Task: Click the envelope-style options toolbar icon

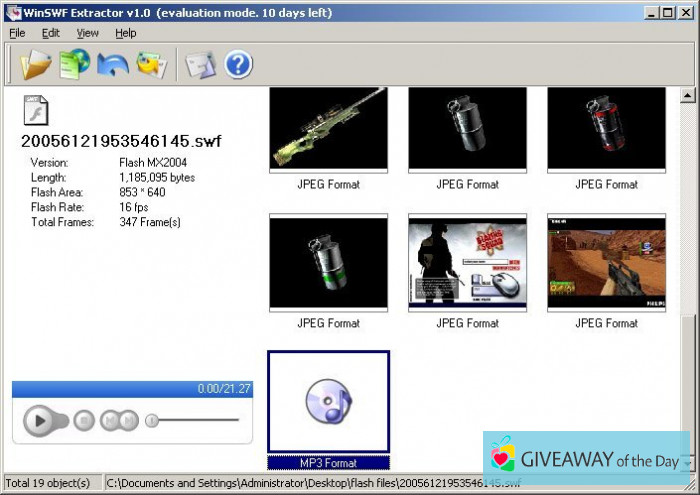Action: 200,65
